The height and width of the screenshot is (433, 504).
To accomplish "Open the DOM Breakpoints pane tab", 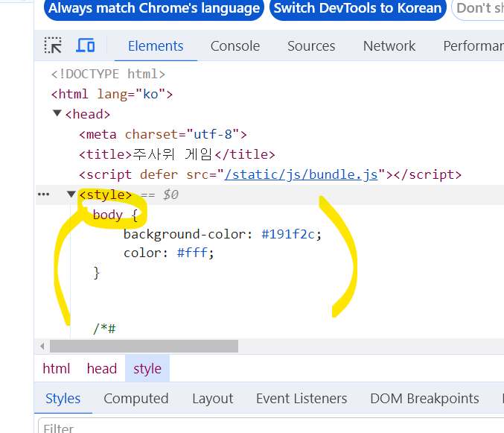I will coord(424,398).
